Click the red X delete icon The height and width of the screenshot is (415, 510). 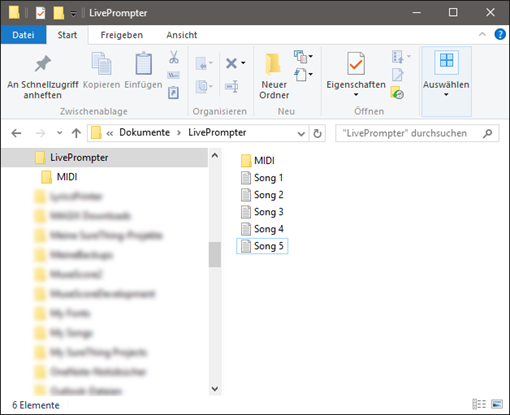coord(231,63)
